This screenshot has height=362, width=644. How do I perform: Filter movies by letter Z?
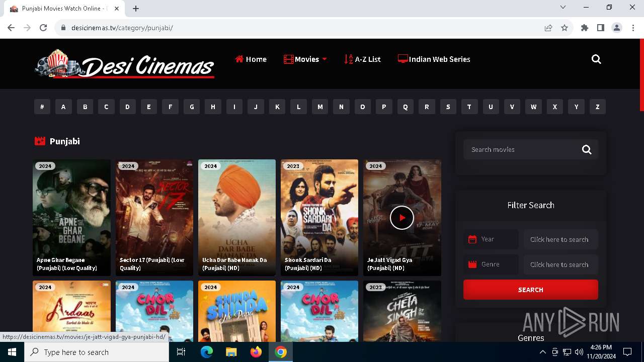tap(598, 107)
